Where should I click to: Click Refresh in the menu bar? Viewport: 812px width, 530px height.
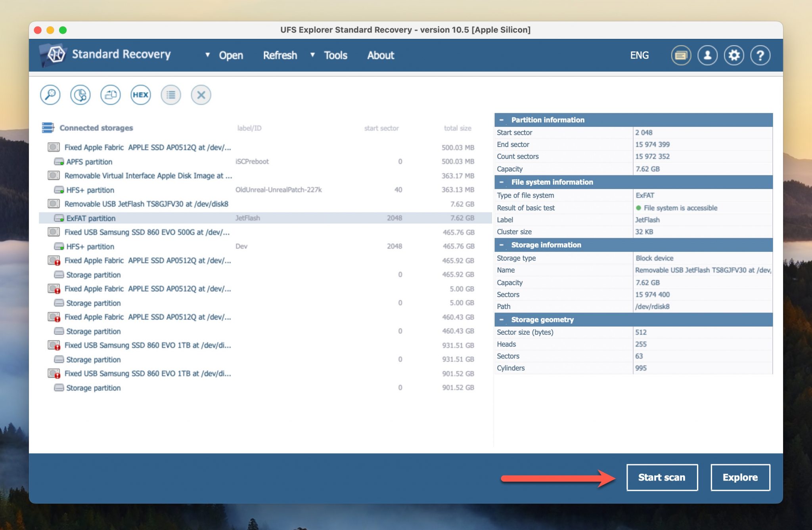pyautogui.click(x=280, y=55)
